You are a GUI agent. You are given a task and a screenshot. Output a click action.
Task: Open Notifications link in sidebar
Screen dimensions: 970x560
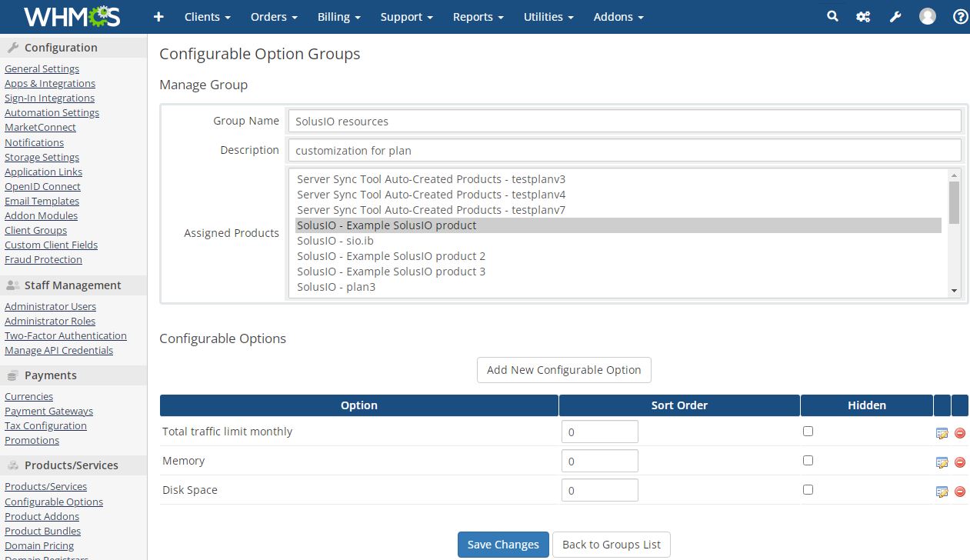tap(34, 142)
